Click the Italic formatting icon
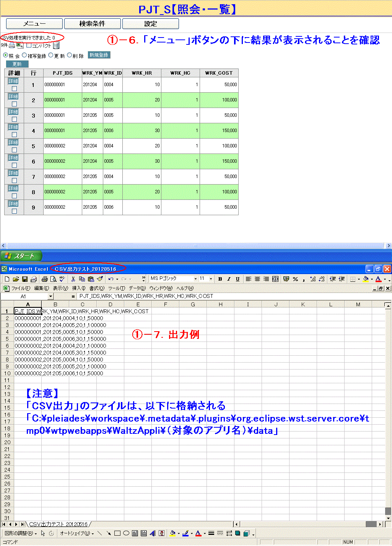This screenshot has width=392, height=546. point(229,279)
